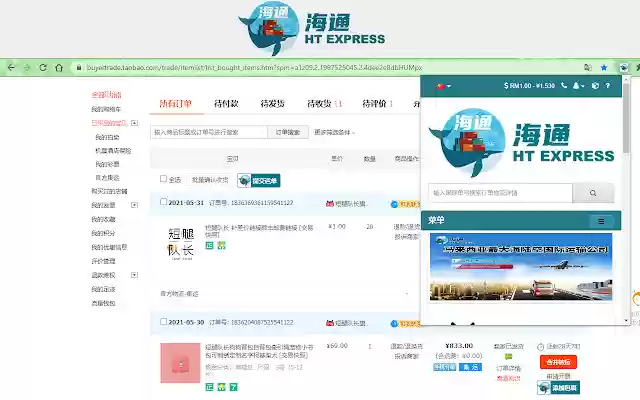Go back with the browser back arrow

click(x=11, y=67)
